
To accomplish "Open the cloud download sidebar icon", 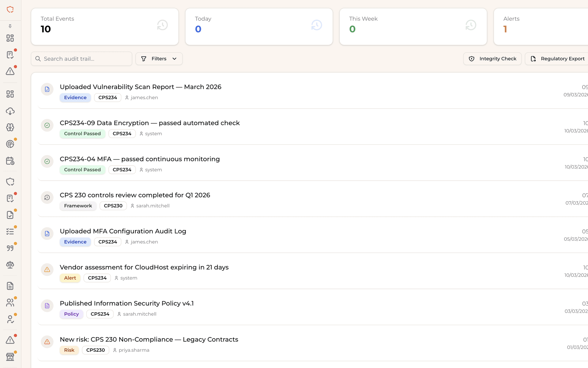I will (x=10, y=111).
